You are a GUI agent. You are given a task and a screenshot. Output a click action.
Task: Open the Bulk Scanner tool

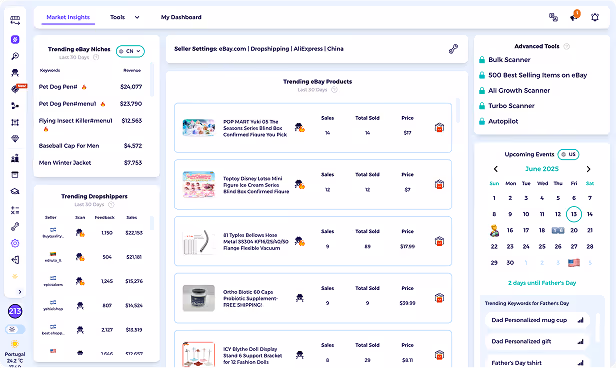[x=509, y=60]
